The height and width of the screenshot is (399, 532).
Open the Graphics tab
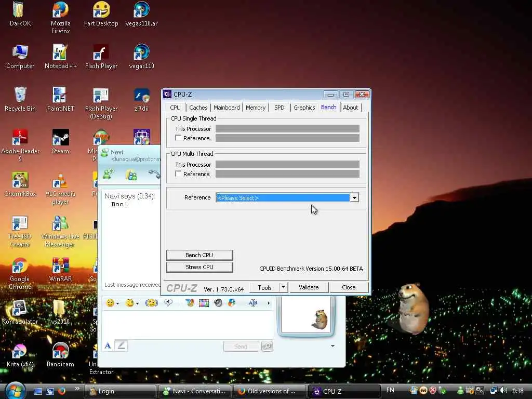pos(304,108)
